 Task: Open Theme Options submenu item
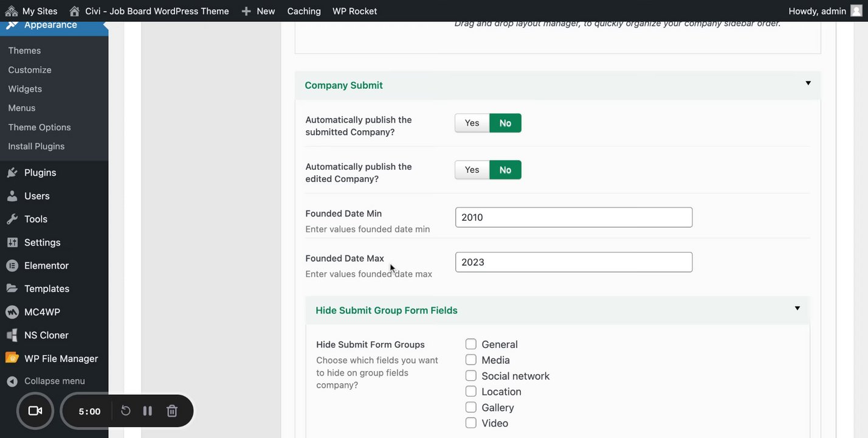(x=40, y=127)
